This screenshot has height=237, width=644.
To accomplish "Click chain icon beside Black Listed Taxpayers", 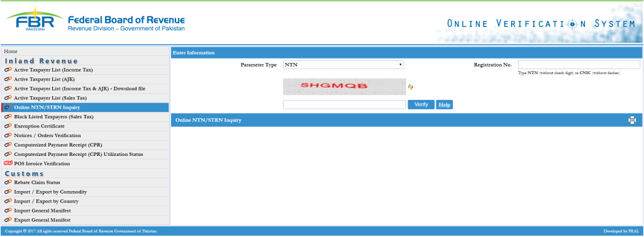I will tap(8, 117).
